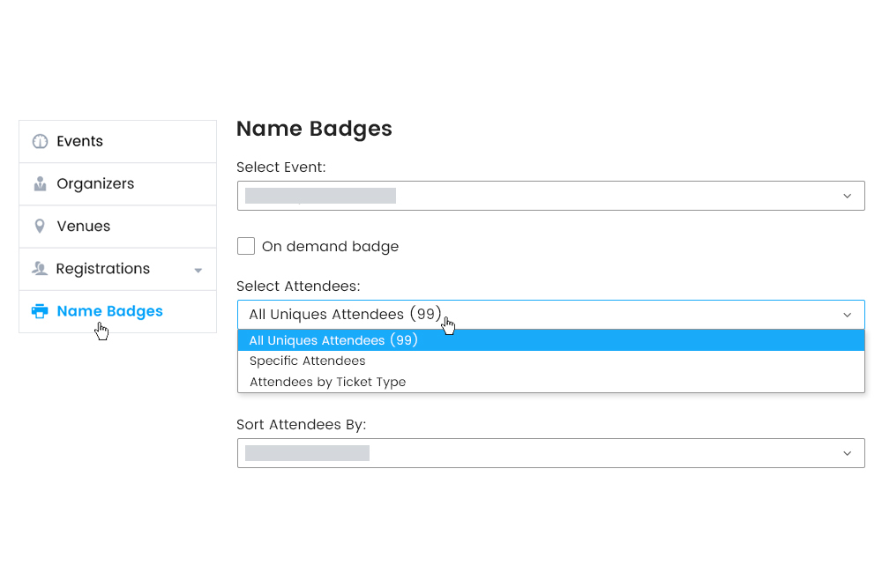Go to the Organizers text label
882x588 pixels.
pos(95,184)
